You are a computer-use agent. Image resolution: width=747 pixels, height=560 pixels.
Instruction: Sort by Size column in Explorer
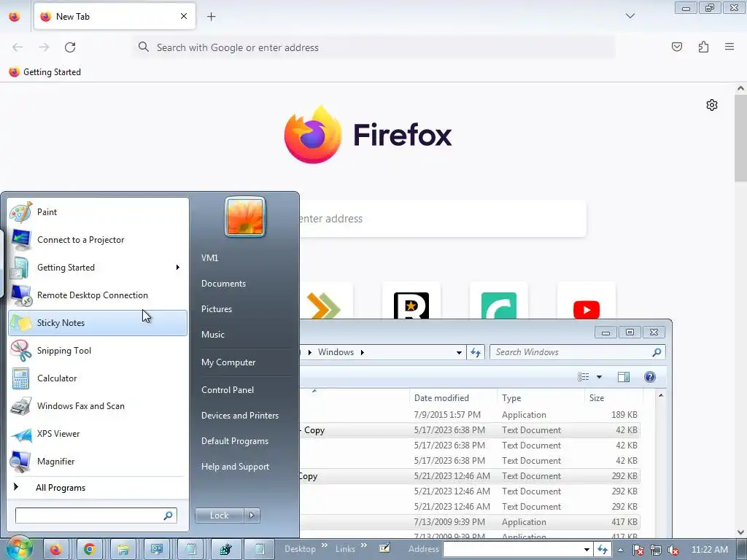pyautogui.click(x=614, y=398)
